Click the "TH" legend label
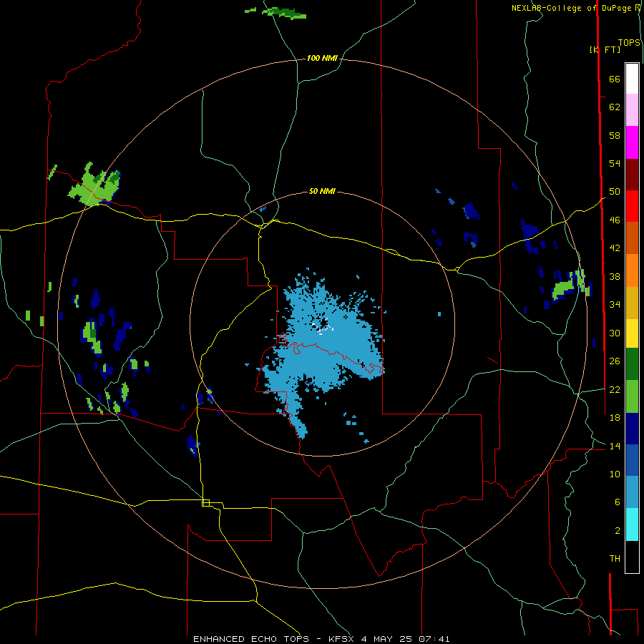 tap(615, 559)
